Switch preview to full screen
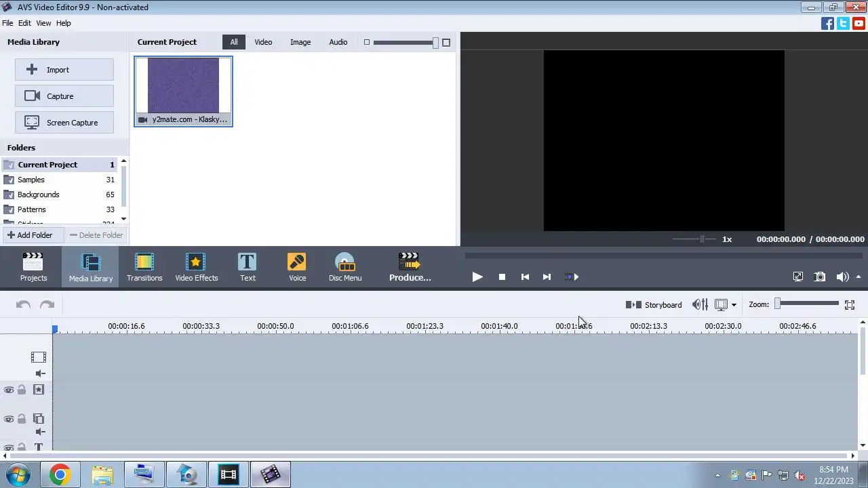The image size is (868, 488). 798,277
